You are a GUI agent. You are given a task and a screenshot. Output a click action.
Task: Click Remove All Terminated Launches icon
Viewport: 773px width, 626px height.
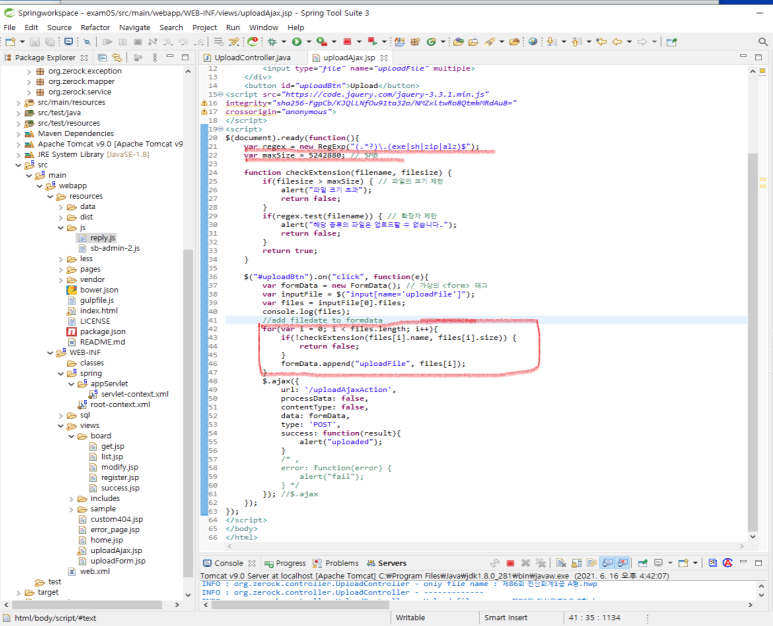coord(540,563)
